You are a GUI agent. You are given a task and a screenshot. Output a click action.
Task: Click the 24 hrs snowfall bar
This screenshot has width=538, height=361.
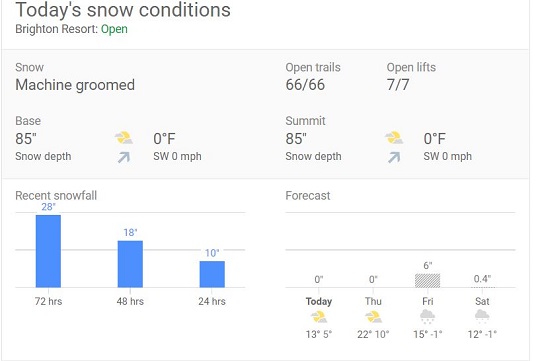(x=212, y=274)
